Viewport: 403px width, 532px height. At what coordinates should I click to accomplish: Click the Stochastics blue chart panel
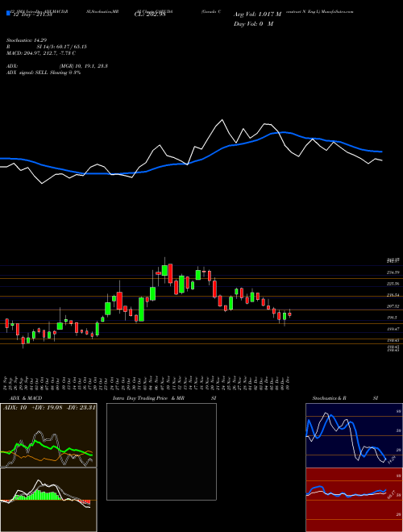click(354, 435)
